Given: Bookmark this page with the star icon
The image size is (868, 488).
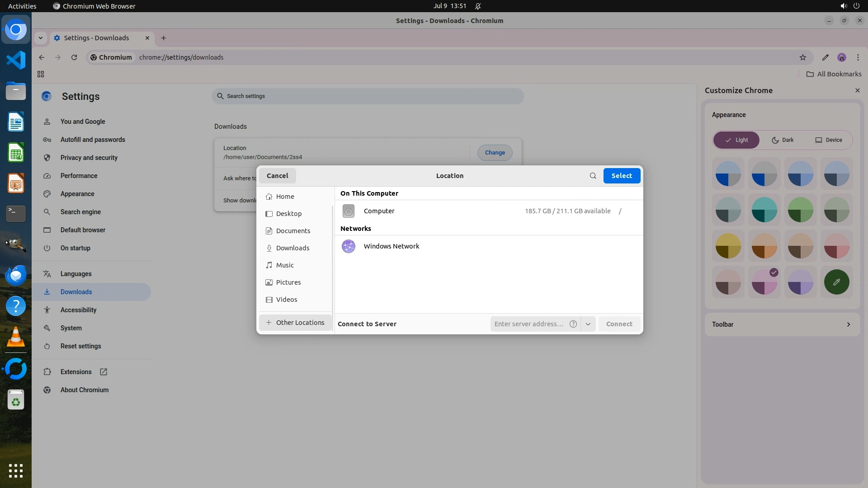Looking at the screenshot, I should [x=803, y=57].
